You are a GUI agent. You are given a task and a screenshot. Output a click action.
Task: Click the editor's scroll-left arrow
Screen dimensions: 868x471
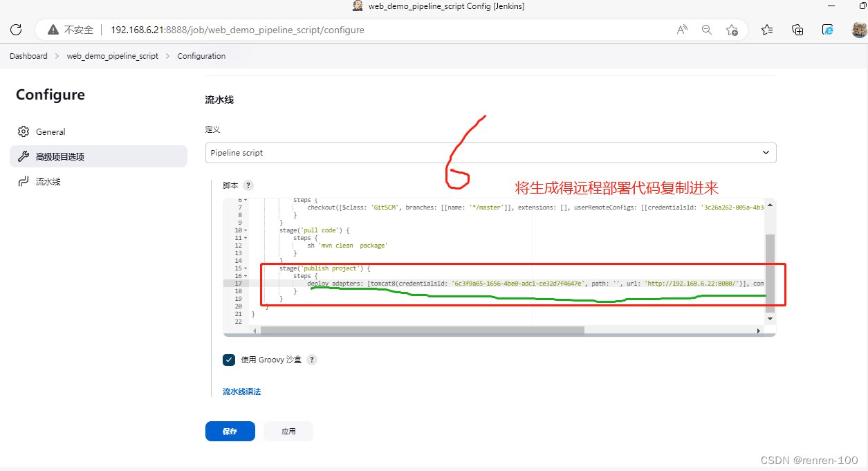click(x=253, y=331)
